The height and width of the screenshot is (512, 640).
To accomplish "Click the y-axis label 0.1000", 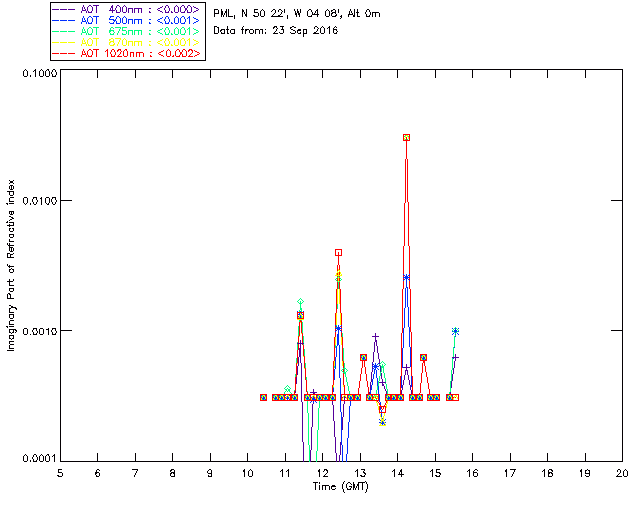I will point(39,73).
